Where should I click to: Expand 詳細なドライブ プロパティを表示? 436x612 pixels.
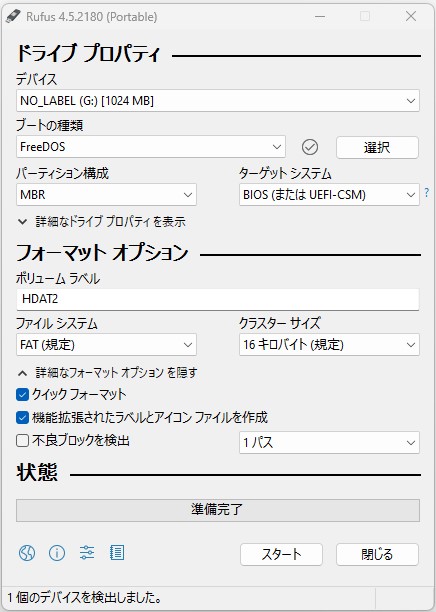[101, 222]
